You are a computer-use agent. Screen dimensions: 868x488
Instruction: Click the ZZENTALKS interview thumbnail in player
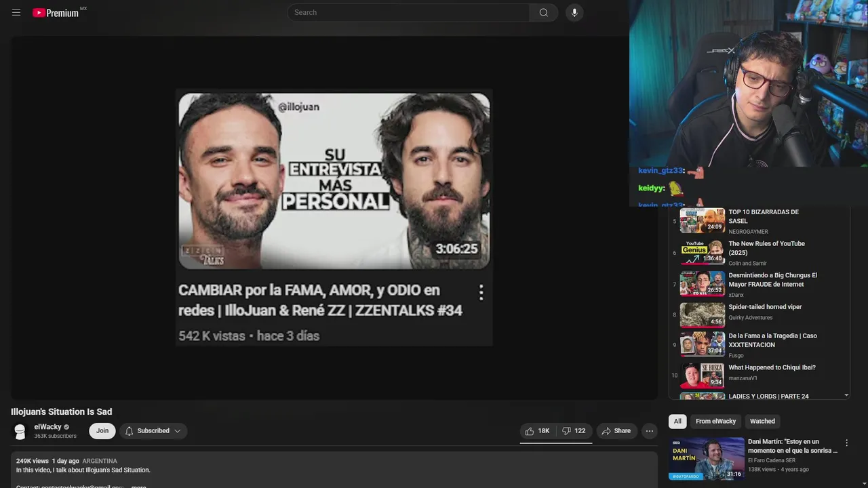pyautogui.click(x=334, y=181)
